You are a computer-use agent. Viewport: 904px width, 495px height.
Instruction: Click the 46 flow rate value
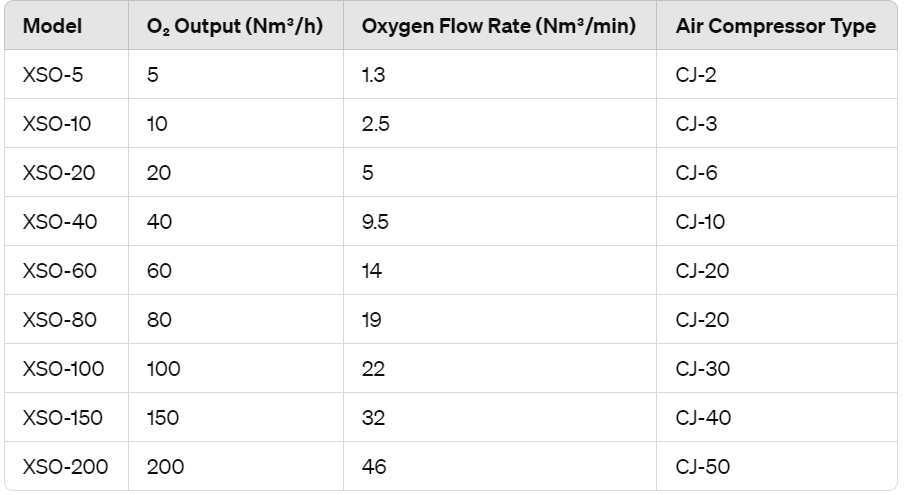(x=374, y=467)
